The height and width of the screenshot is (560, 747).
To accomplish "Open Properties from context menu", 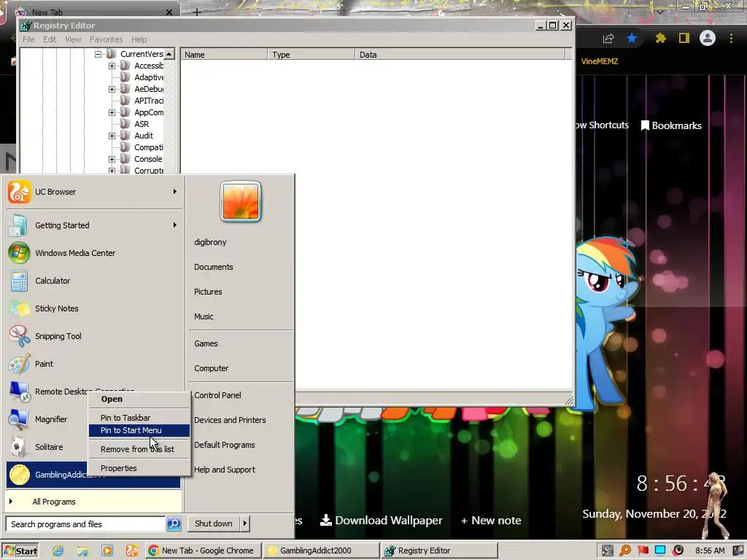I will pyautogui.click(x=139, y=468).
